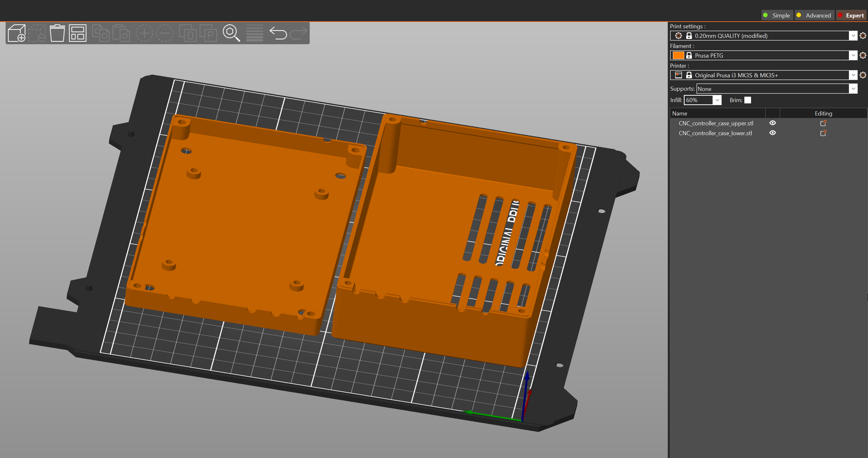868x458 pixels.
Task: Click the Arrange objects icon
Action: click(x=77, y=33)
